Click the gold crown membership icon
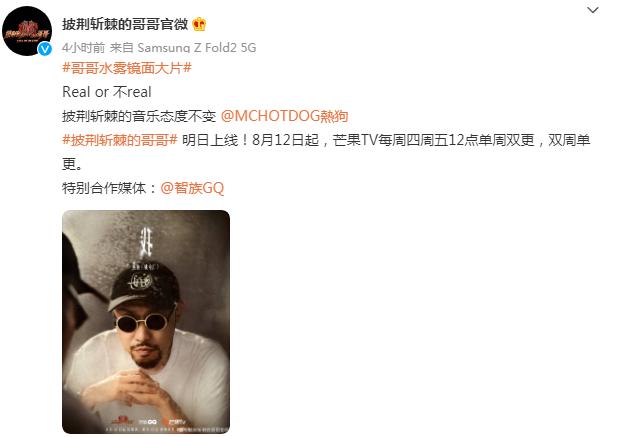This screenshot has width=620, height=437. [x=199, y=25]
